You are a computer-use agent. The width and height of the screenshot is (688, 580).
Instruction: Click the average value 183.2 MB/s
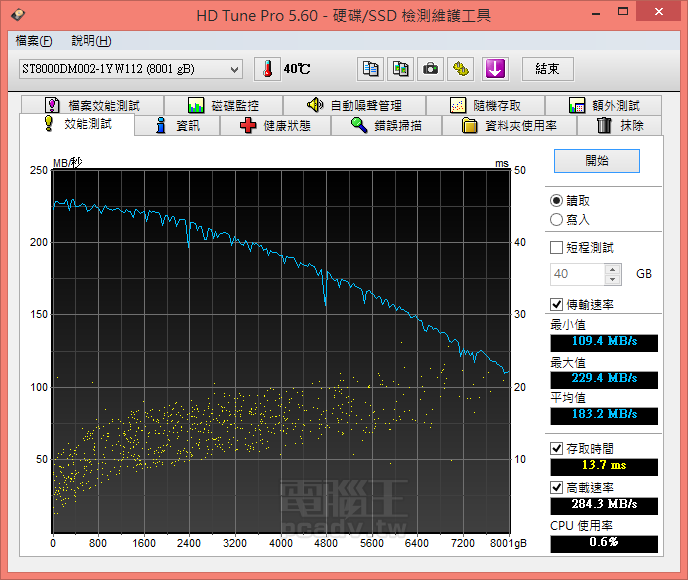[x=604, y=414]
